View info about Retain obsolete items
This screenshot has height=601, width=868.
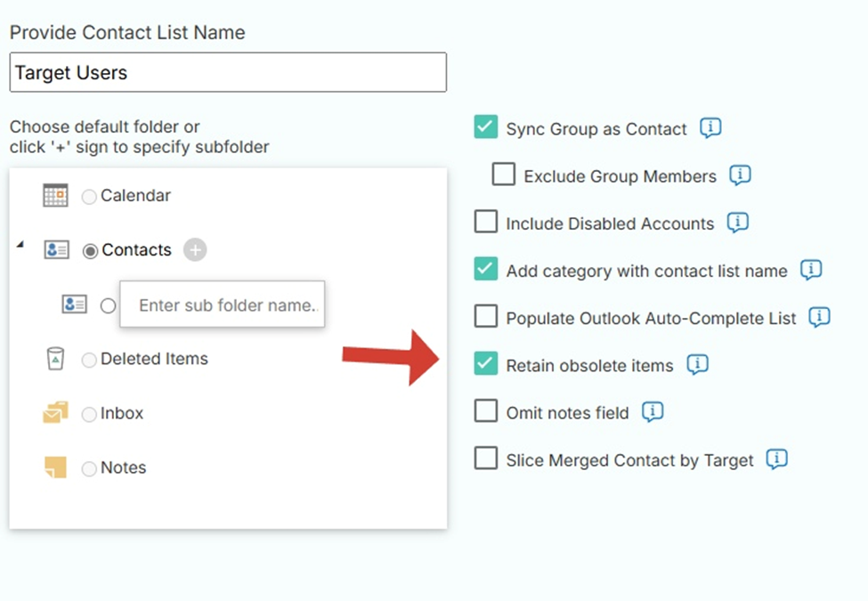coord(697,365)
